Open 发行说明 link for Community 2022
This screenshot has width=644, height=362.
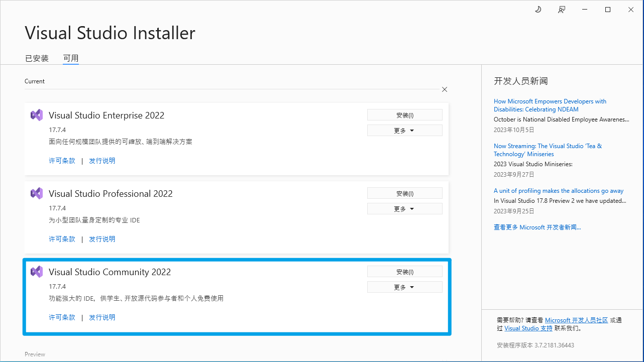102,317
